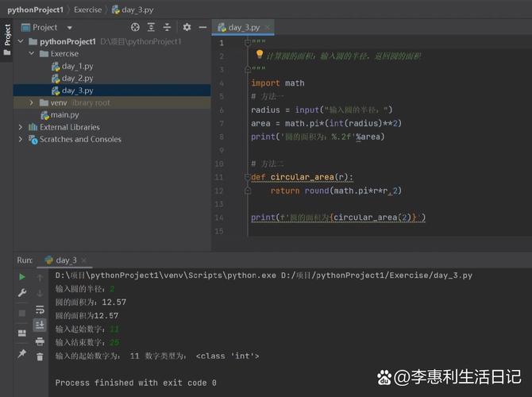Hide the Project panel with minus icon
The image size is (532, 397).
click(203, 27)
